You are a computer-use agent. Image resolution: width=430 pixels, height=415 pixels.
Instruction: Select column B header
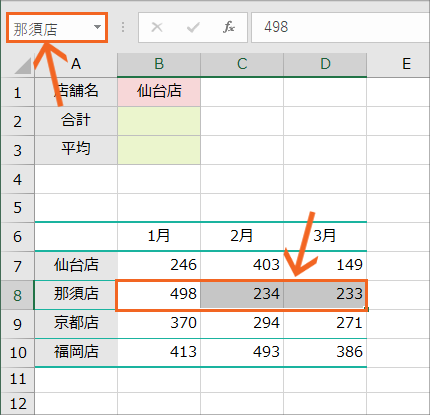coord(159,64)
